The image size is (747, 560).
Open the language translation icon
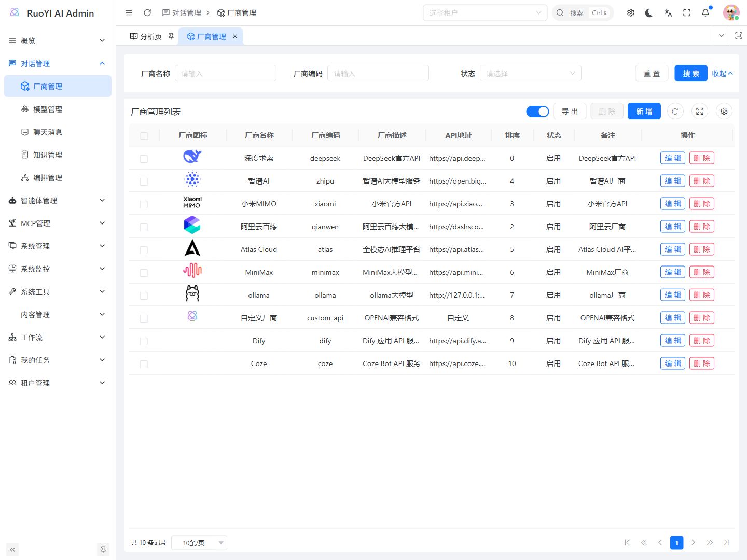(x=668, y=13)
